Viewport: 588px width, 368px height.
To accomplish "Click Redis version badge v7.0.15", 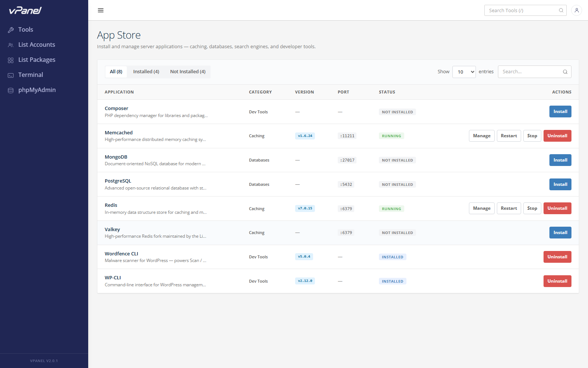I will click(305, 208).
